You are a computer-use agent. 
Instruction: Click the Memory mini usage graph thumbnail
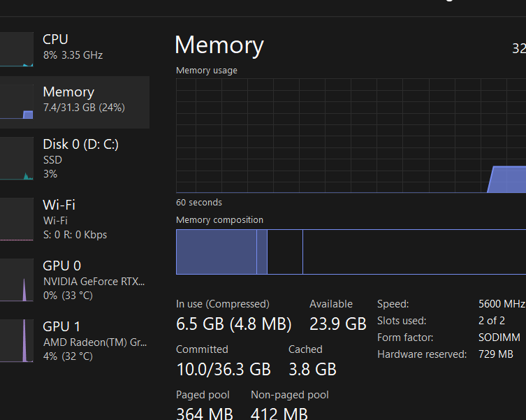pyautogui.click(x=16, y=102)
